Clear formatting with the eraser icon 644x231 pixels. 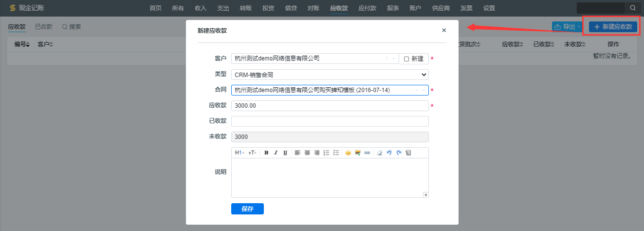coord(380,153)
